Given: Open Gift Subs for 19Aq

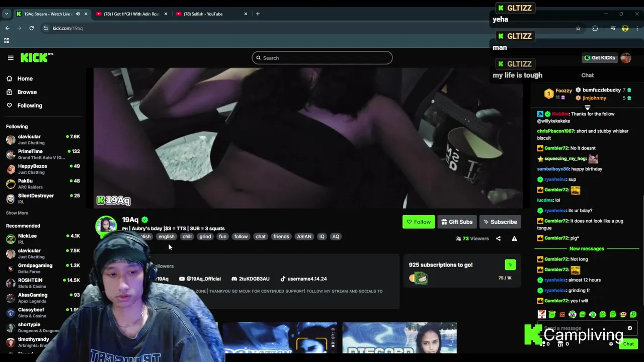Looking at the screenshot, I should [457, 222].
